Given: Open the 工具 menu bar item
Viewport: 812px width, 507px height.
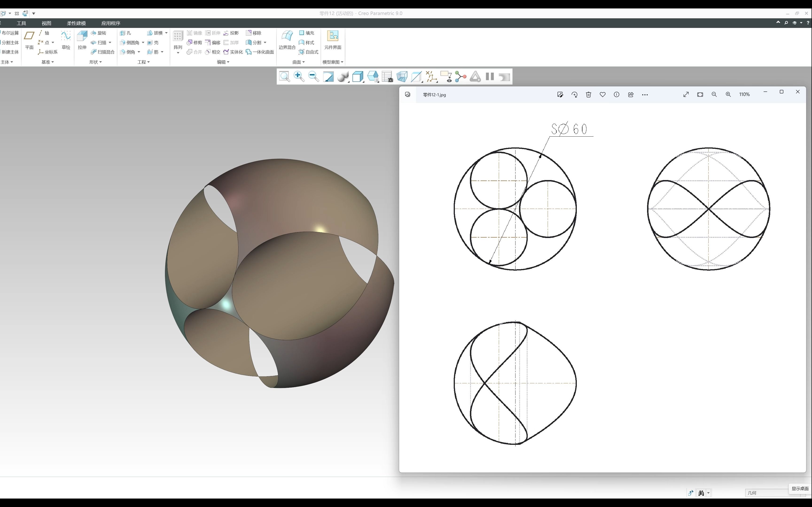Looking at the screenshot, I should 22,23.
